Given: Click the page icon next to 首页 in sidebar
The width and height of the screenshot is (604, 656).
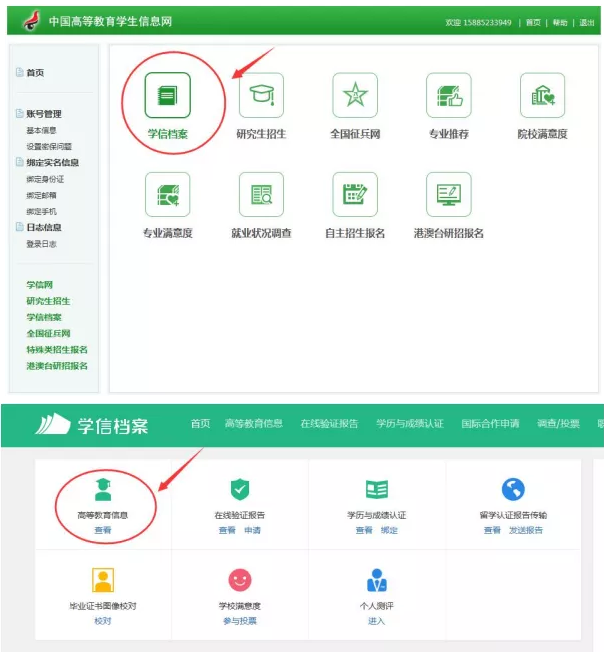Looking at the screenshot, I should pyautogui.click(x=19, y=72).
